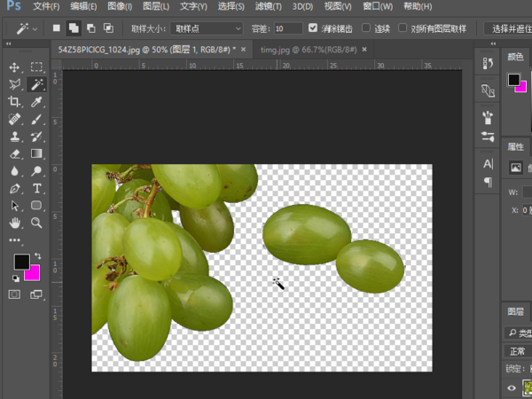Viewport: 532px width, 399px height.
Task: Select the Healing Brush tool
Action: coord(14,119)
